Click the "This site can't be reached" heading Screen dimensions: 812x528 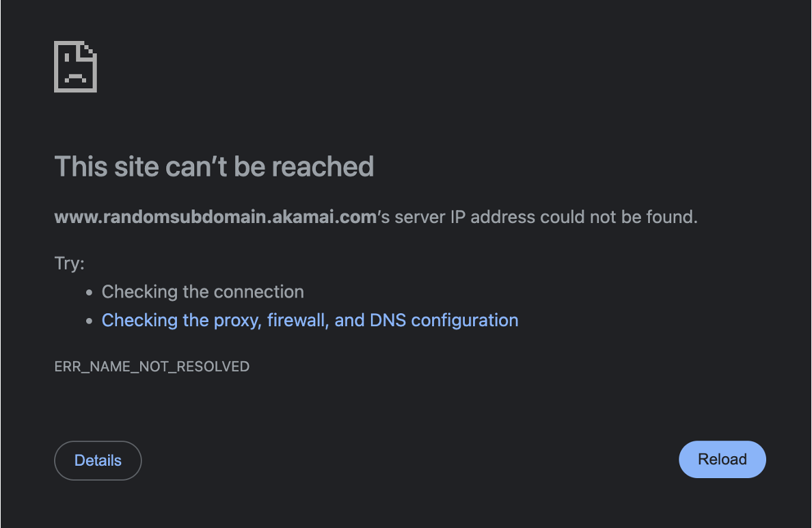click(214, 166)
